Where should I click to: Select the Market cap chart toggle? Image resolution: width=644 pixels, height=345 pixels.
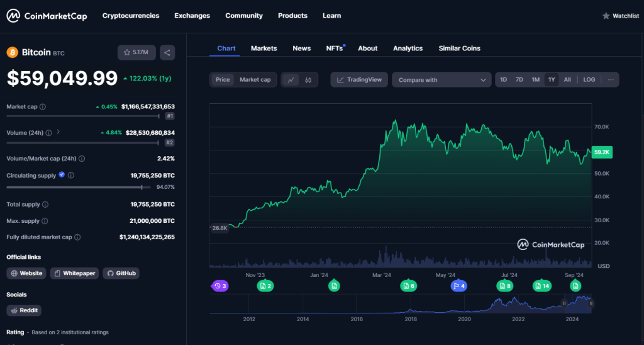point(255,80)
